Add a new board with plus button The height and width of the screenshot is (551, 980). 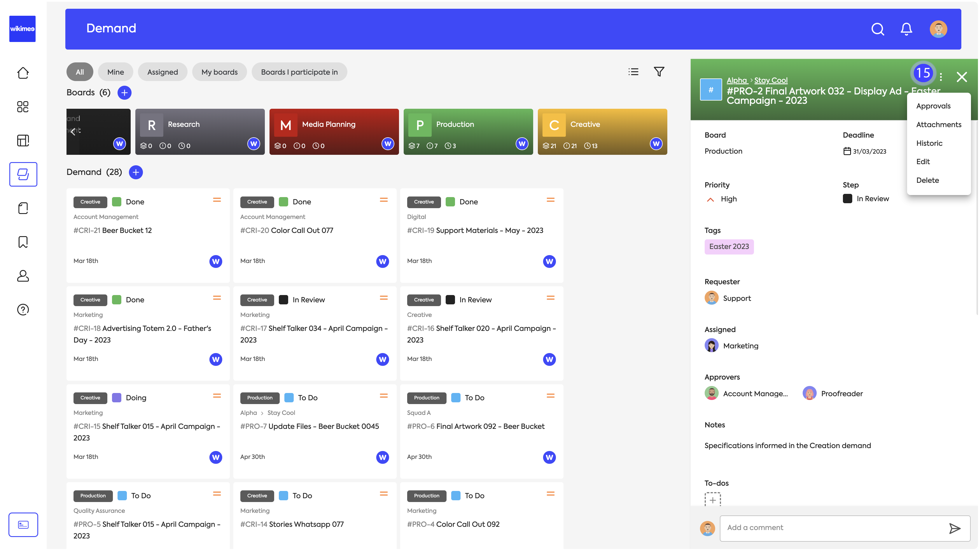[125, 92]
